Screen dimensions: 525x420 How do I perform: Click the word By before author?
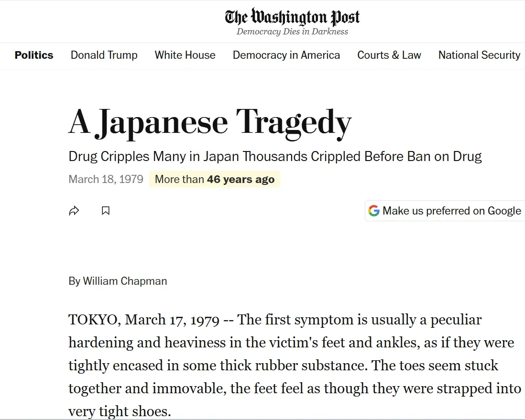point(74,281)
